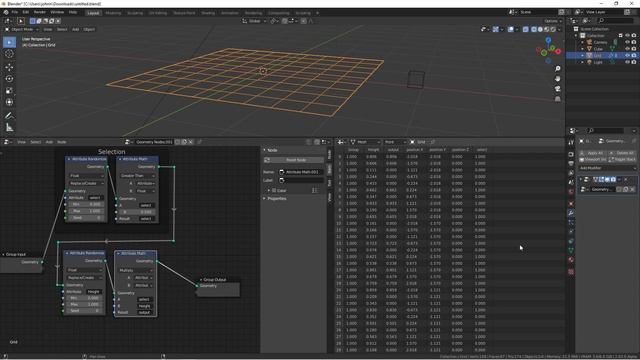Open the spreadsheet editor type icon
This screenshot has width=640, height=360.
(x=341, y=142)
